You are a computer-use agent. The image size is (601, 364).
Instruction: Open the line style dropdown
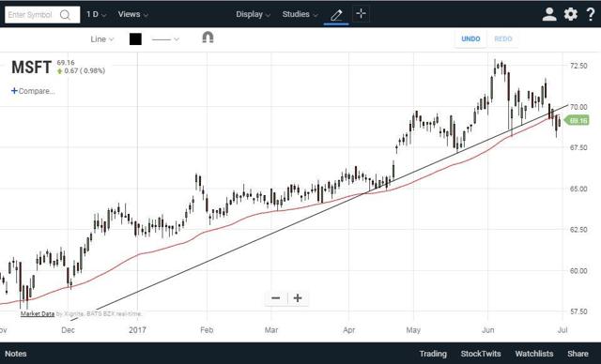click(165, 39)
